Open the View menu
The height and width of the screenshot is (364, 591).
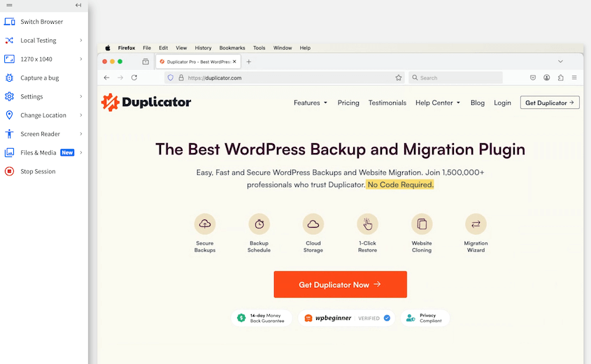(181, 48)
